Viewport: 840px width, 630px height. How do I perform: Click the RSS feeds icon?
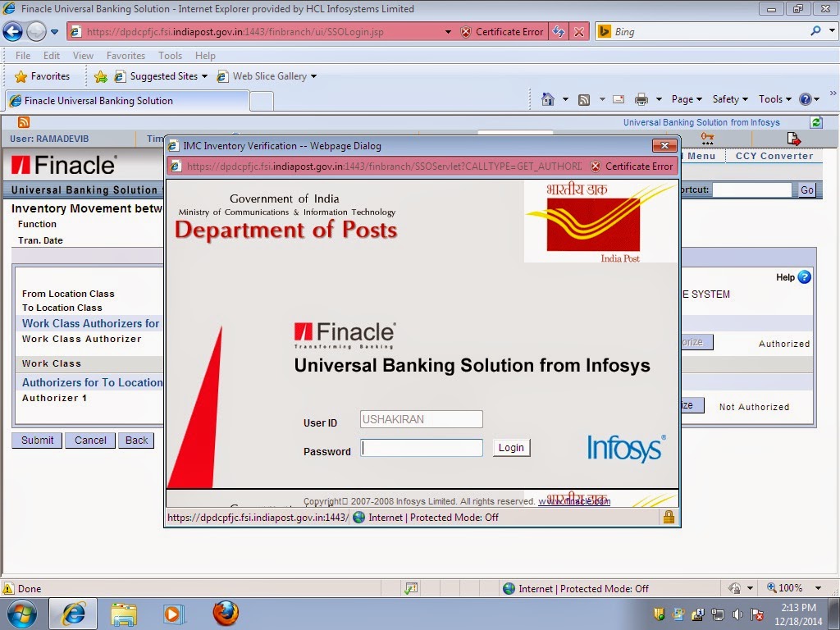(583, 98)
